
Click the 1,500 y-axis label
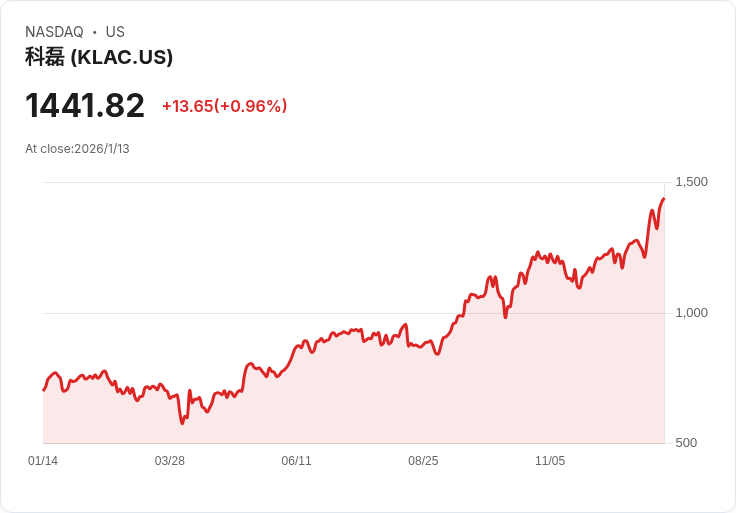pyautogui.click(x=691, y=182)
